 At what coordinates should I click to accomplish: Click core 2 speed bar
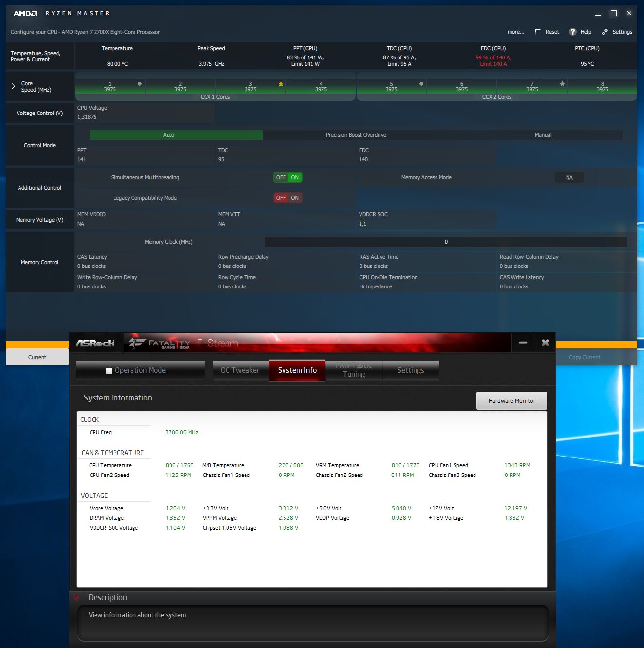click(180, 87)
